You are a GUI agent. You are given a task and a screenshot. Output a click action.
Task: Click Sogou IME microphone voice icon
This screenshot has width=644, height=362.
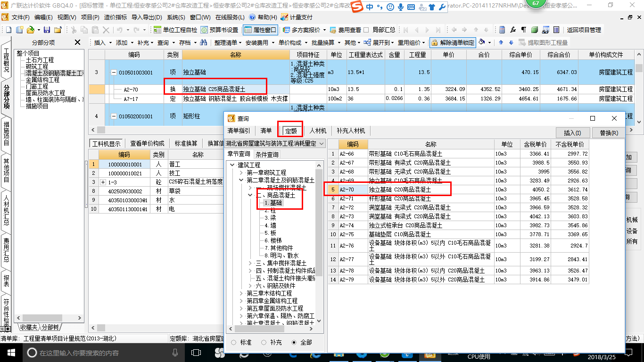point(401,7)
